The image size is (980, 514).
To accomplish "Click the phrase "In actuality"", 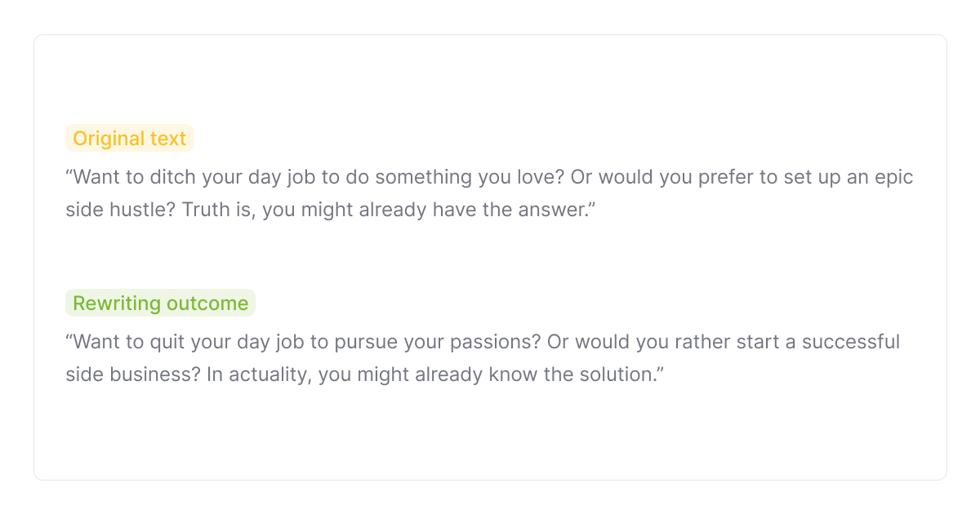I will pyautogui.click(x=251, y=374).
